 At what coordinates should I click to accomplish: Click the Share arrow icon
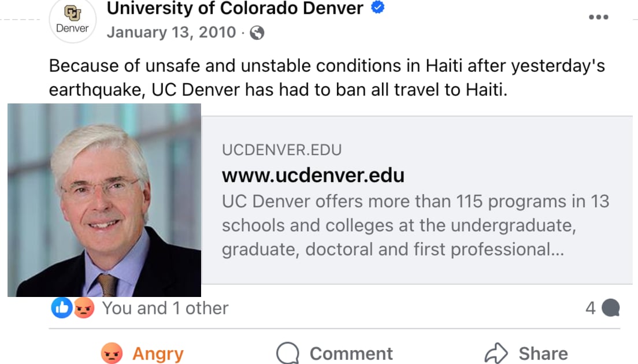[498, 351]
